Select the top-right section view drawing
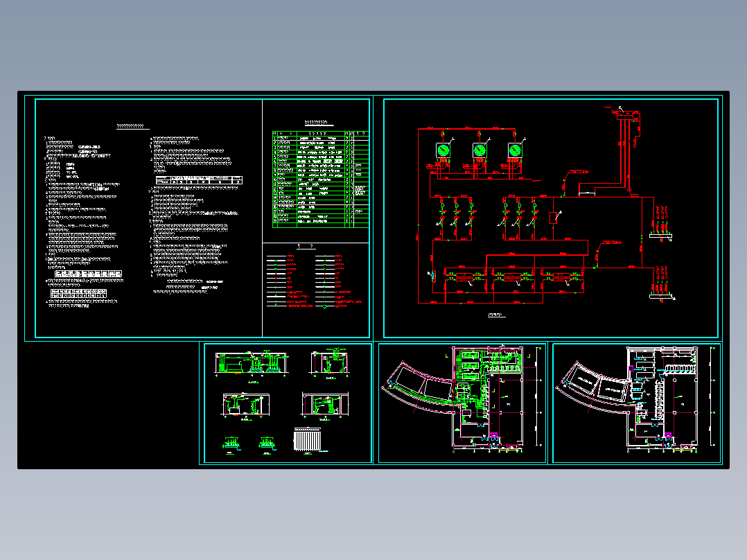 330,363
